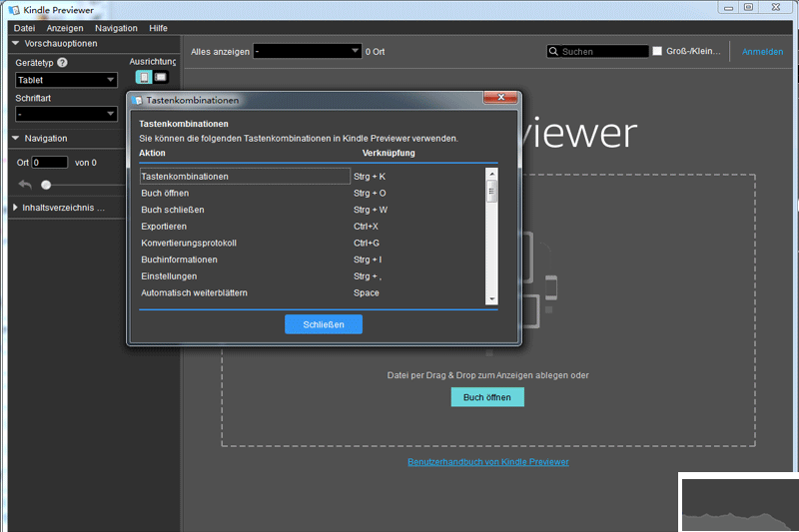Open the Datei menu

(x=24, y=28)
